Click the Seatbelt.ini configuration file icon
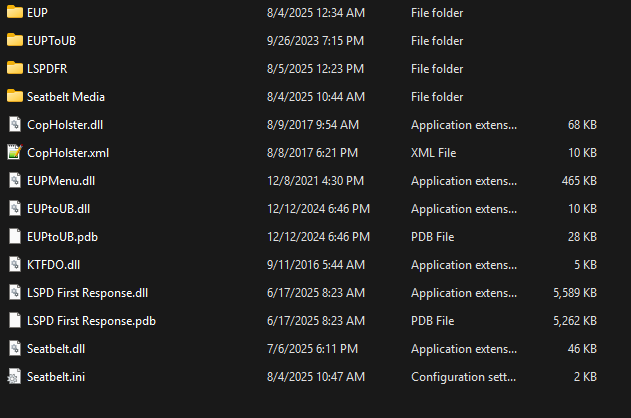The height and width of the screenshot is (418, 631). point(14,377)
